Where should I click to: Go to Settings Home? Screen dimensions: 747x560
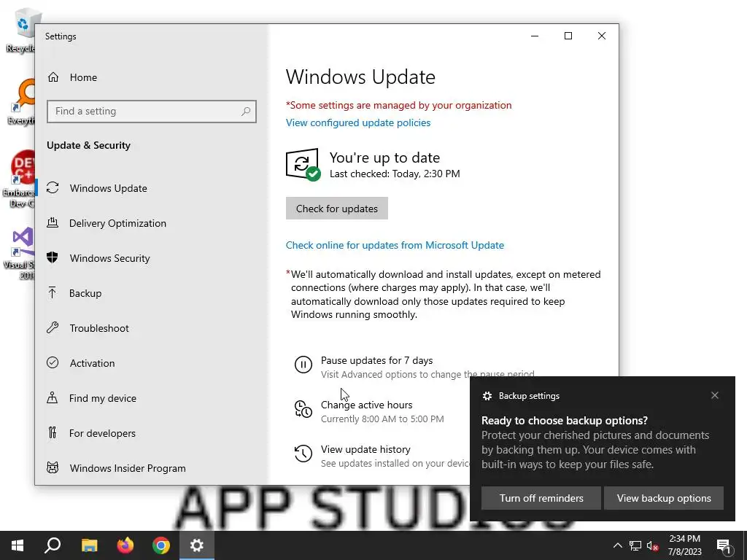click(152, 77)
